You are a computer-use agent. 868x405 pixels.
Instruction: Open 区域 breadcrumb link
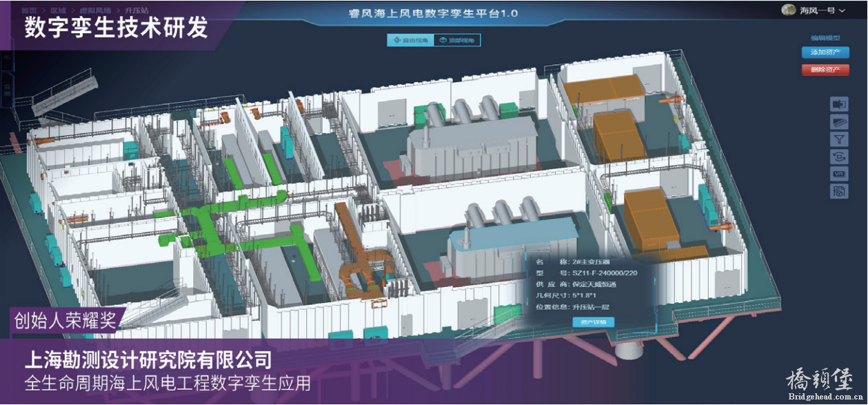click(58, 11)
